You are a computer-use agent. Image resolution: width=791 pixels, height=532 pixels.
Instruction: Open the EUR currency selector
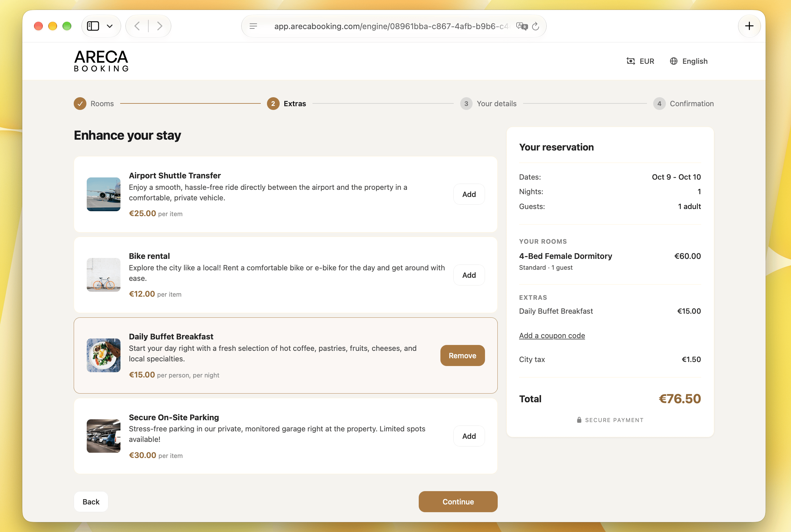[640, 61]
